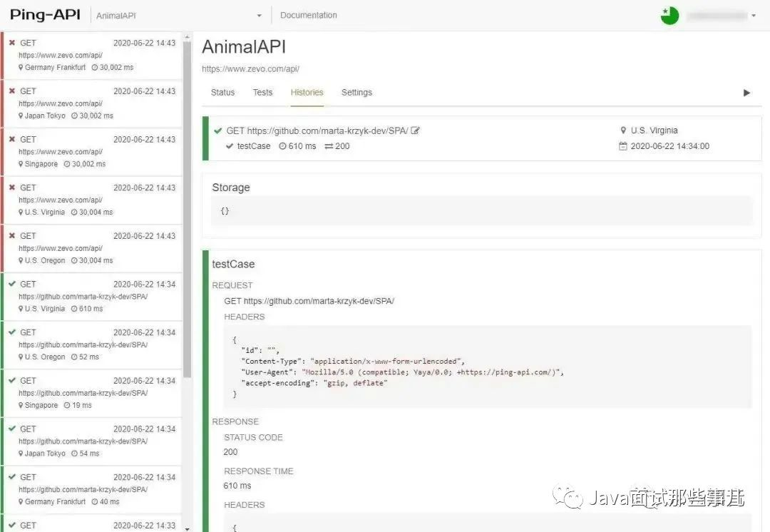Click the history list scroll down arrow
Viewport: 770px width, 532px height.
(x=187, y=528)
